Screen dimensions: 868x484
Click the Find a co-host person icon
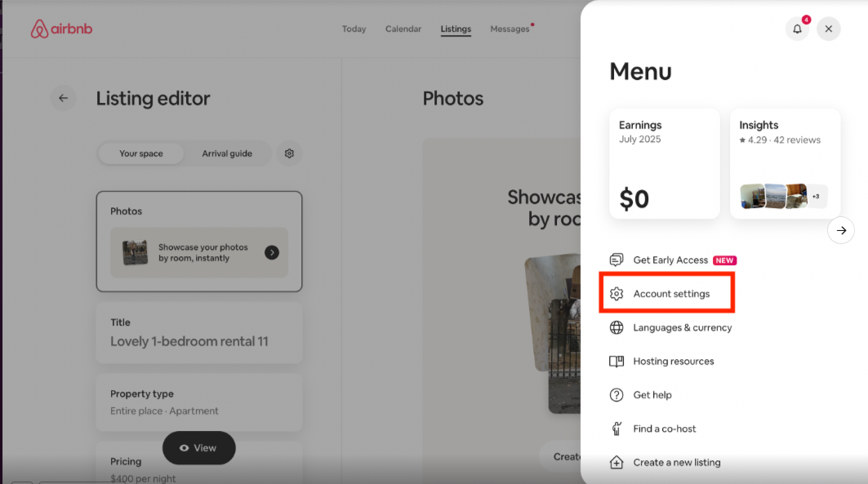(617, 428)
